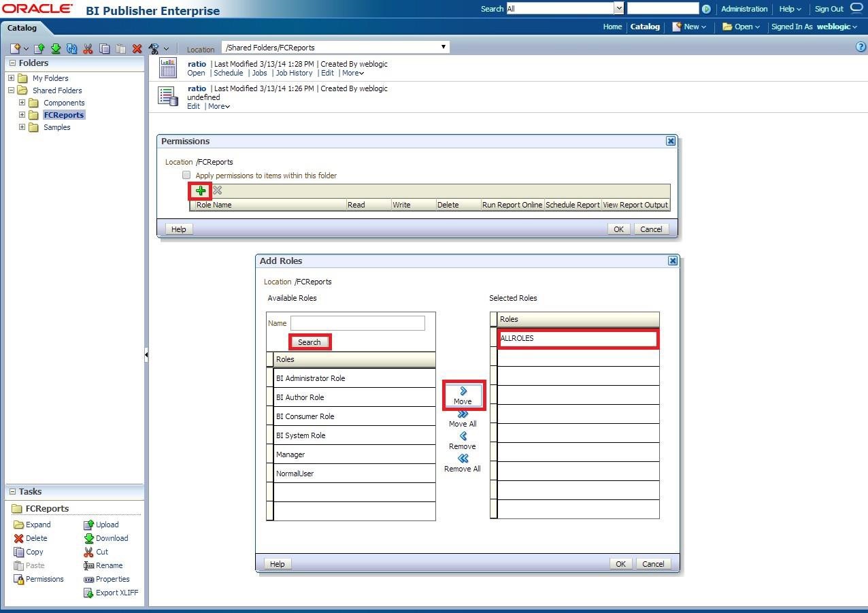Screen dimensions: 868x613
Task: Click the Administration link
Action: 744,9
